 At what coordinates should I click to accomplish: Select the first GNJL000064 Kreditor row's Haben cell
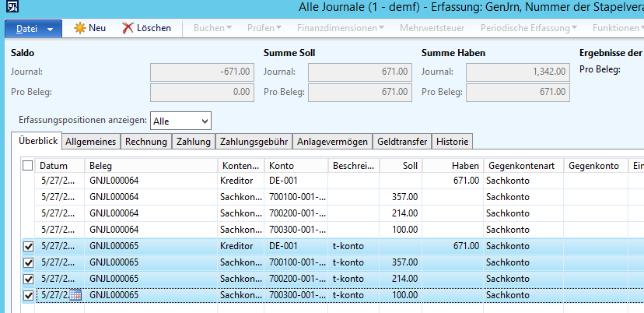coord(453,181)
